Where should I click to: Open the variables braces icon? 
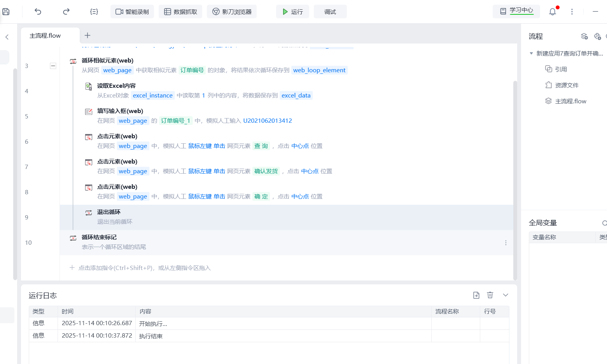click(x=94, y=12)
